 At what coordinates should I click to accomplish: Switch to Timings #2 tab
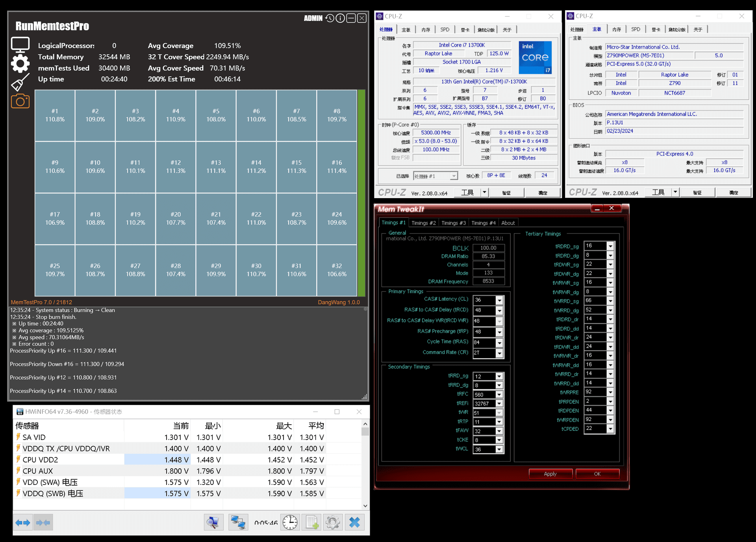[423, 223]
